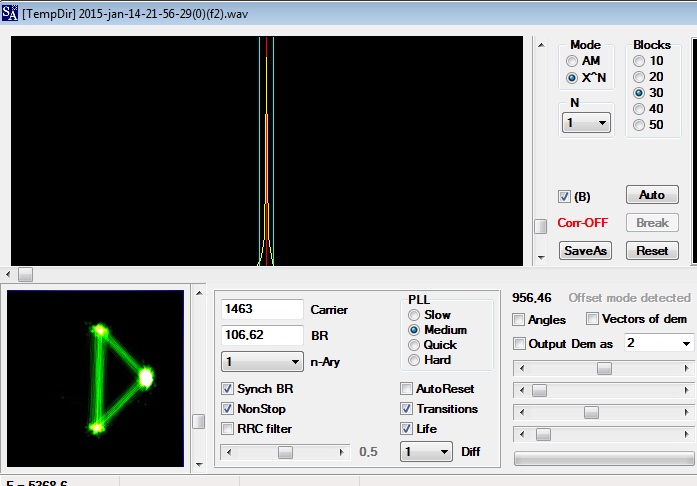Click right arrow of fourth right-panel slider
697x486 pixels.
tap(686, 434)
